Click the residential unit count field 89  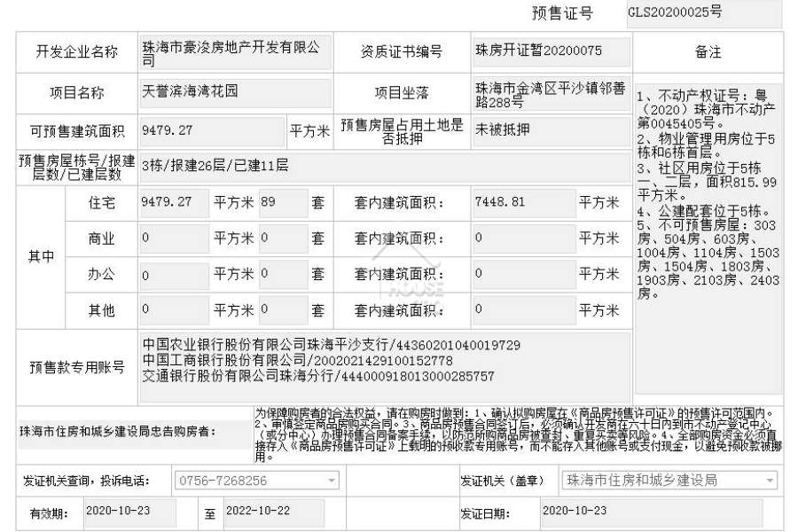click(284, 203)
